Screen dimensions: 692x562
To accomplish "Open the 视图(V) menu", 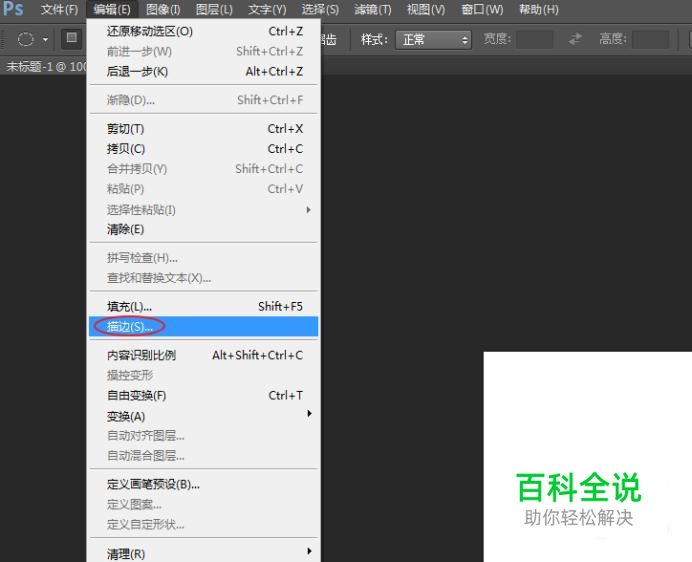I will pyautogui.click(x=425, y=9).
